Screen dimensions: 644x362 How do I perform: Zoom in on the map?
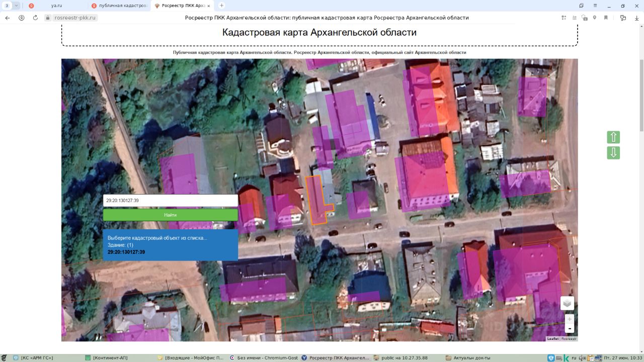[570, 319]
